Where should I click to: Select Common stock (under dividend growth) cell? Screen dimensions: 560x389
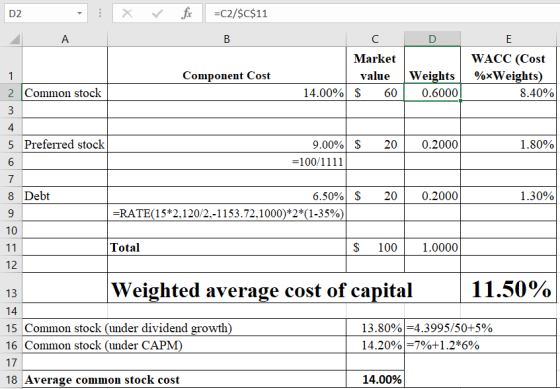click(184, 327)
